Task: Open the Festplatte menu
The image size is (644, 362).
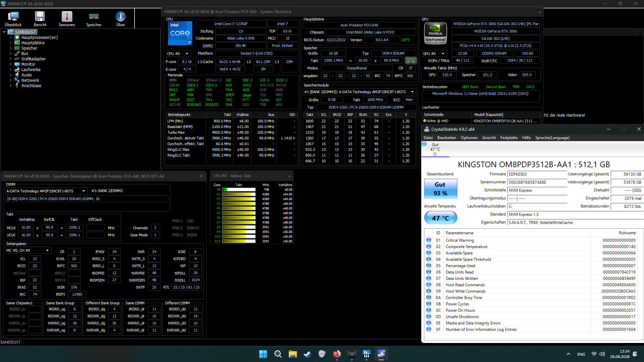Action: (509, 138)
